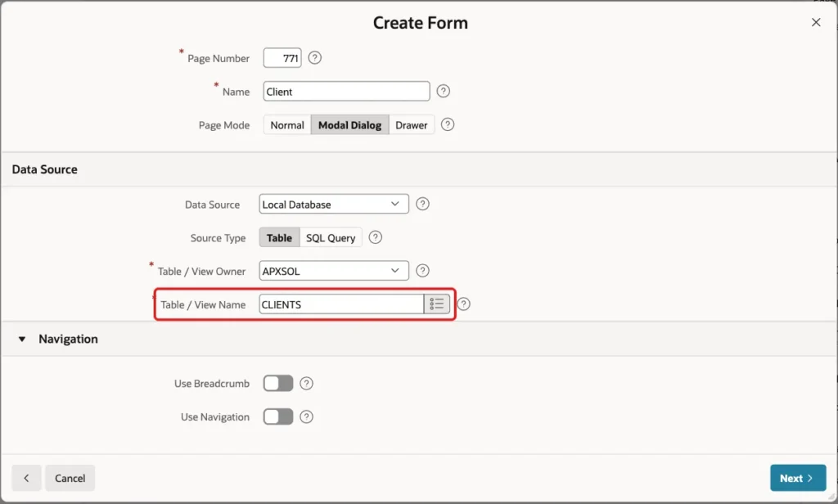
Task: Click the Use Navigation label
Action: (x=215, y=417)
